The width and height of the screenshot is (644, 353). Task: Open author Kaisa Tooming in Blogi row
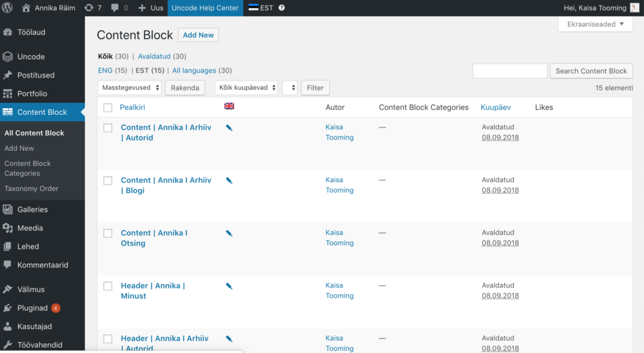(340, 185)
